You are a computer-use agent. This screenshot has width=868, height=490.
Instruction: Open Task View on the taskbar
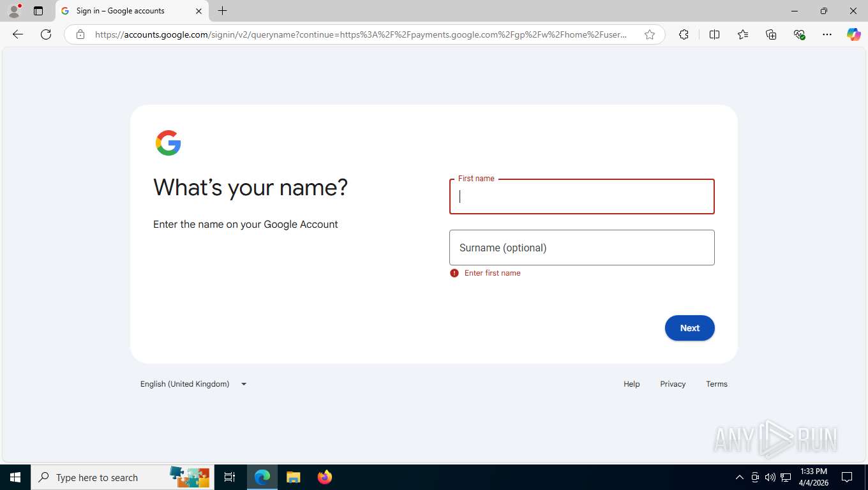pyautogui.click(x=230, y=477)
